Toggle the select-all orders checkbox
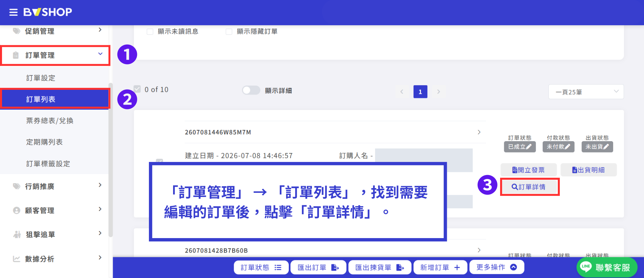This screenshot has height=278, width=644. point(137,89)
